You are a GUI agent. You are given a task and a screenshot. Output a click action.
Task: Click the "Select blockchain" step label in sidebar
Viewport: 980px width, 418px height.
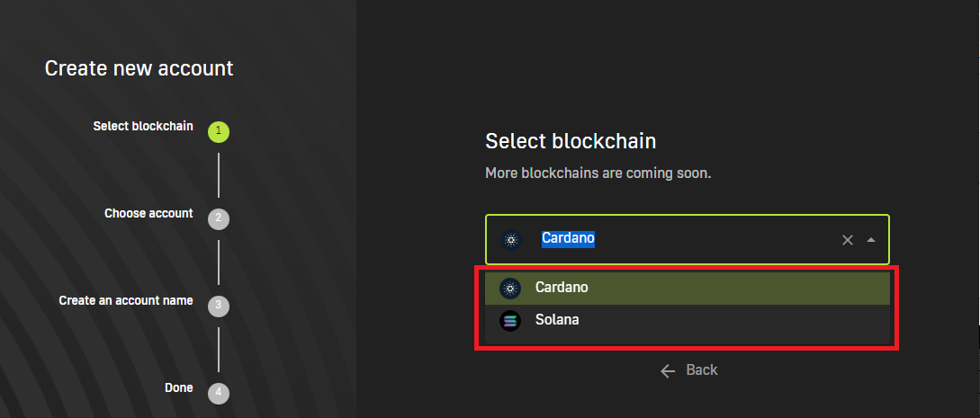(x=143, y=126)
